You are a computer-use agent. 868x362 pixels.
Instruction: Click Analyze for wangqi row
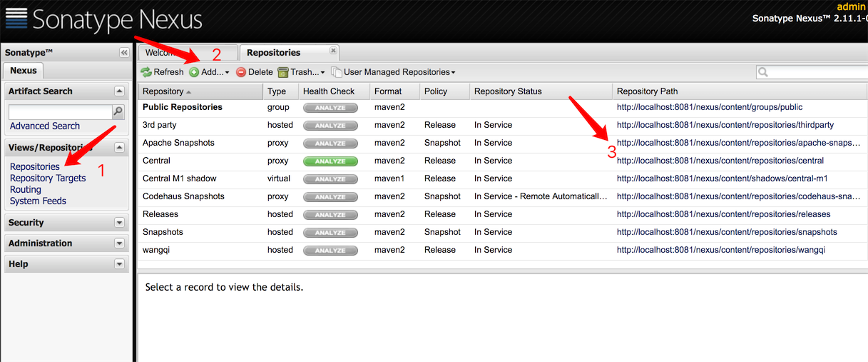tap(330, 251)
